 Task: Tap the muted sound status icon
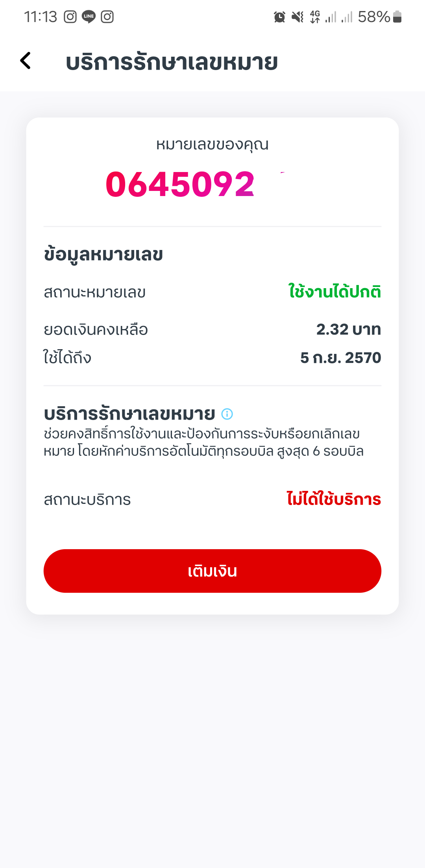(297, 17)
